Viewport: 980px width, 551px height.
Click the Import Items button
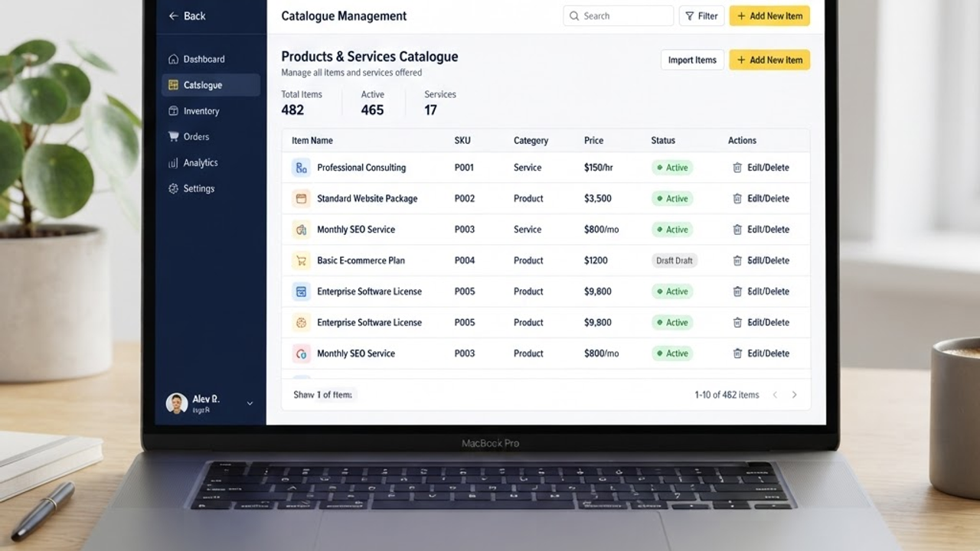tap(692, 60)
